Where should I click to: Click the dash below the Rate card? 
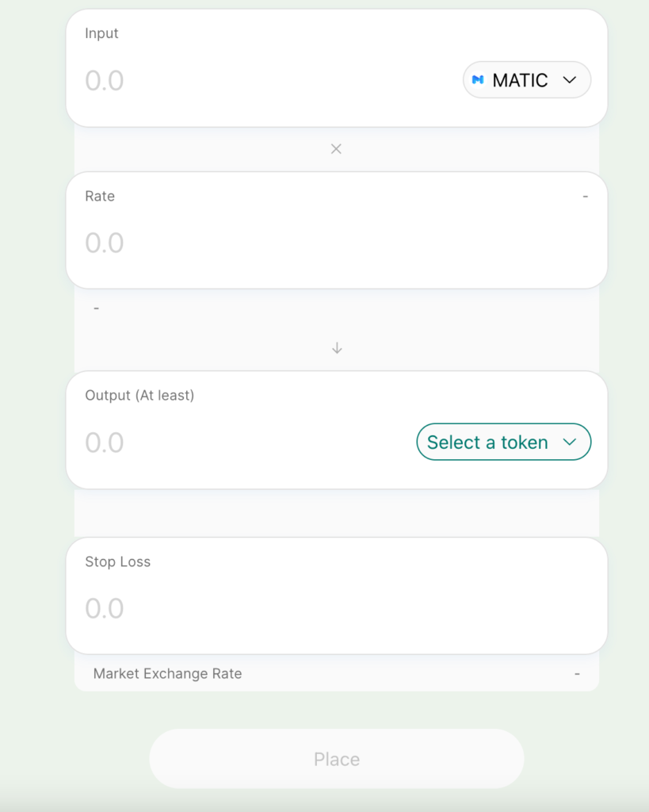pos(96,308)
